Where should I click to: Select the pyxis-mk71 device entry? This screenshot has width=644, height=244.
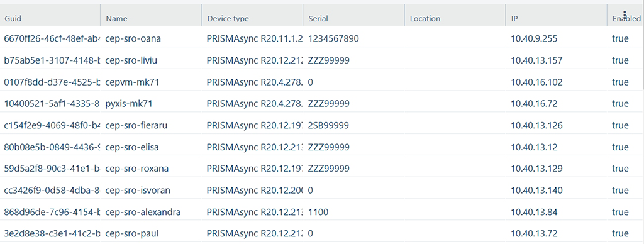coord(129,104)
